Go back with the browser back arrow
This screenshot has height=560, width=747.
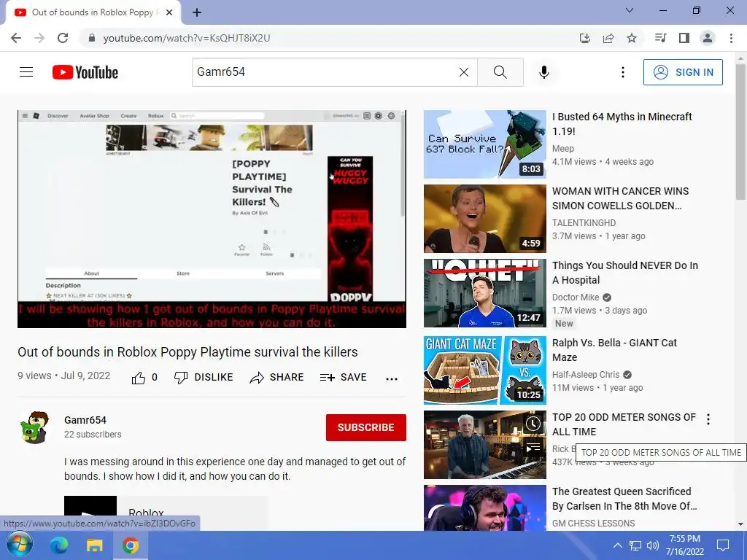pos(16,38)
